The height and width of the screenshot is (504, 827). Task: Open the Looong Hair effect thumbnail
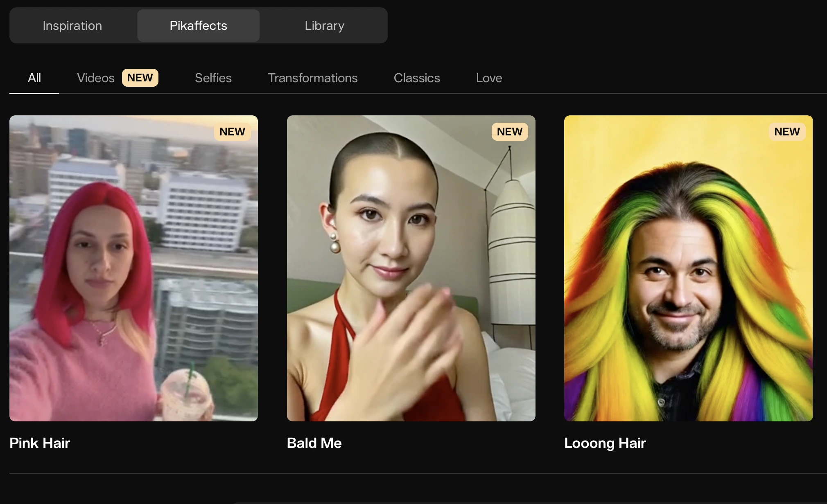(688, 268)
